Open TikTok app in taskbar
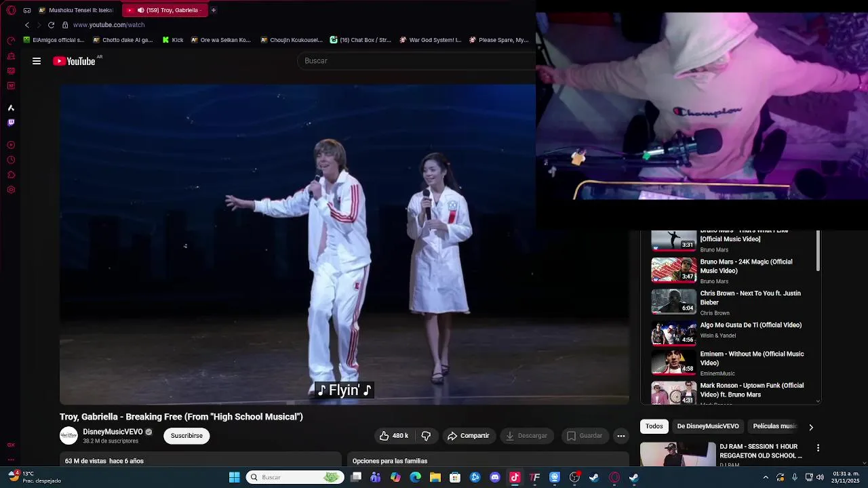This screenshot has height=488, width=868. [515, 477]
